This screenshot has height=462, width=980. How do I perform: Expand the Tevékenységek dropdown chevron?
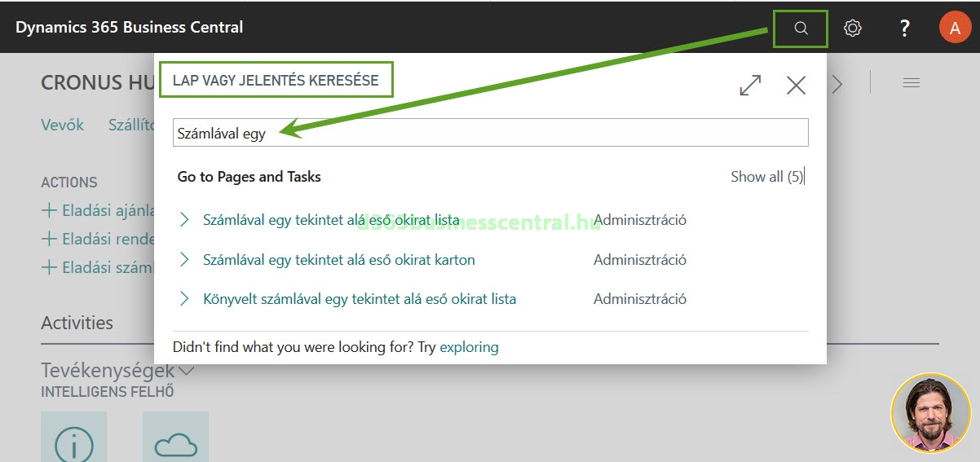pos(187,372)
